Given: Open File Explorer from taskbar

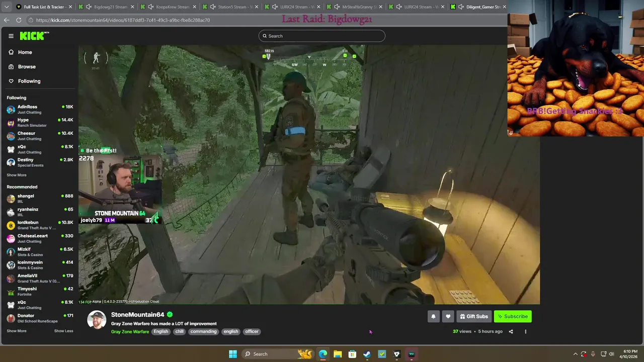Looking at the screenshot, I should pos(338,354).
